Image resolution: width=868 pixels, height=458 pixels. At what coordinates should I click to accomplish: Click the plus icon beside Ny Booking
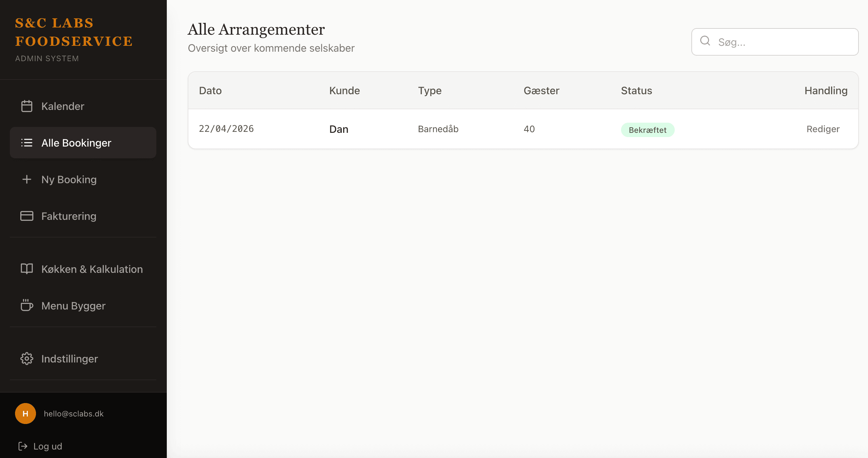coord(26,179)
